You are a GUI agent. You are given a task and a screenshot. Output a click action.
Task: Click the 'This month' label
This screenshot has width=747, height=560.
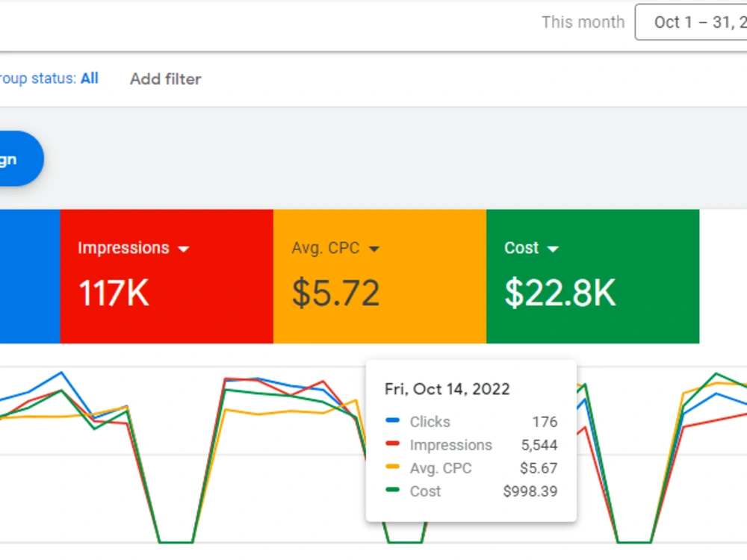(x=583, y=22)
